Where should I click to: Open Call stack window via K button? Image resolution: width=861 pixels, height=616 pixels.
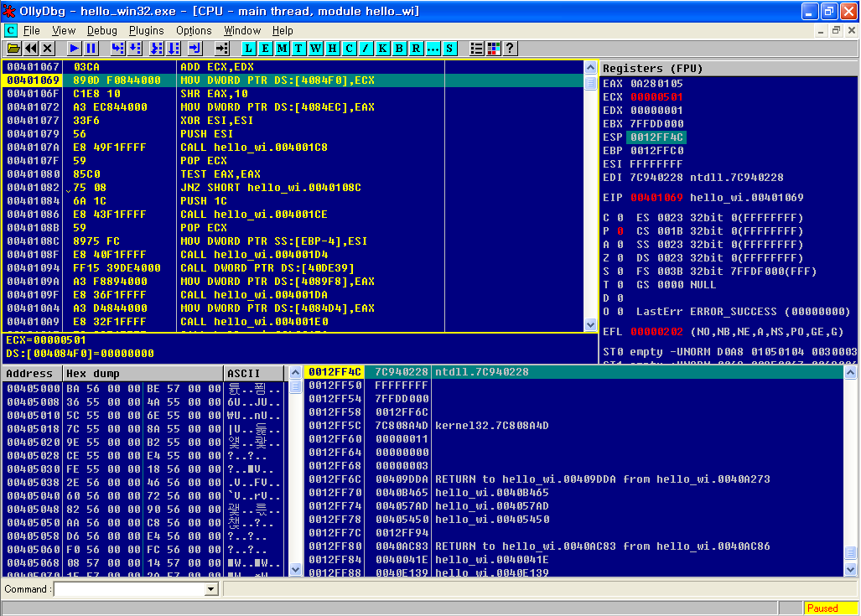pyautogui.click(x=382, y=49)
